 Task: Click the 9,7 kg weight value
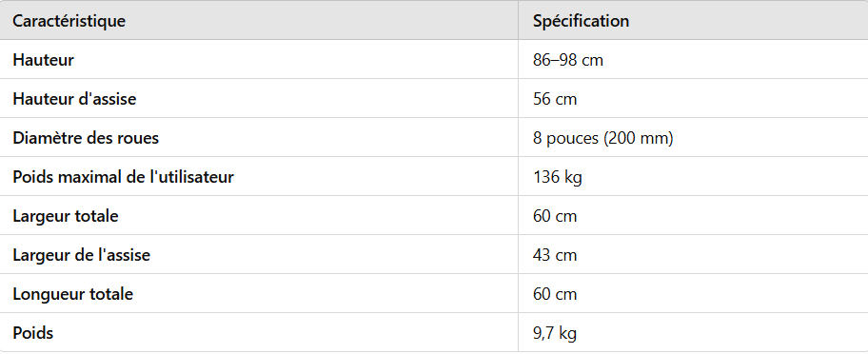pyautogui.click(x=555, y=333)
